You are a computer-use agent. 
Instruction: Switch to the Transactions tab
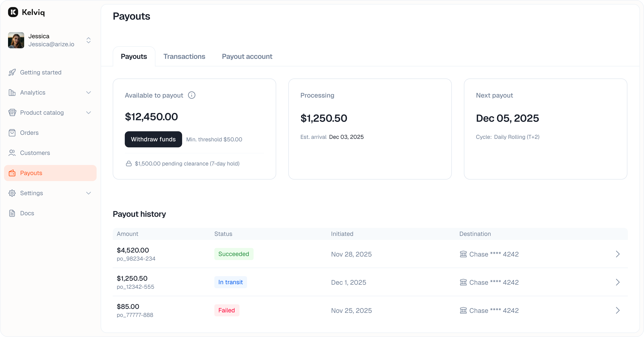pyautogui.click(x=184, y=57)
